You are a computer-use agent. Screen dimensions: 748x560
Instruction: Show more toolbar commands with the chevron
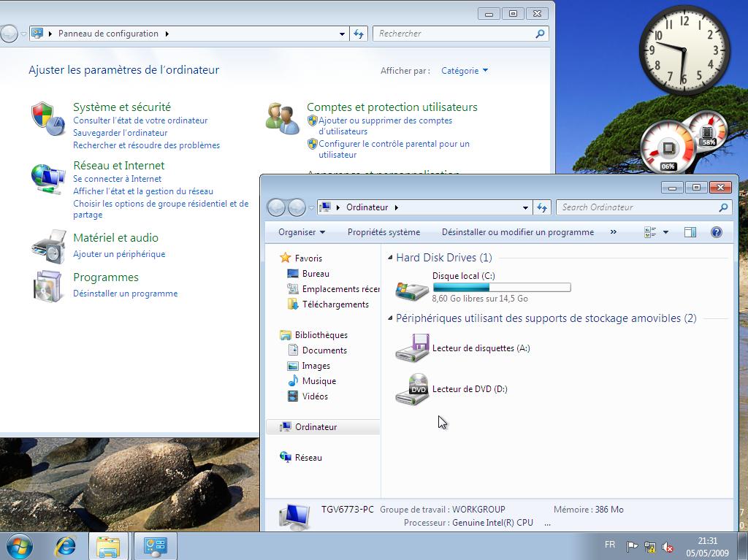pyautogui.click(x=613, y=232)
